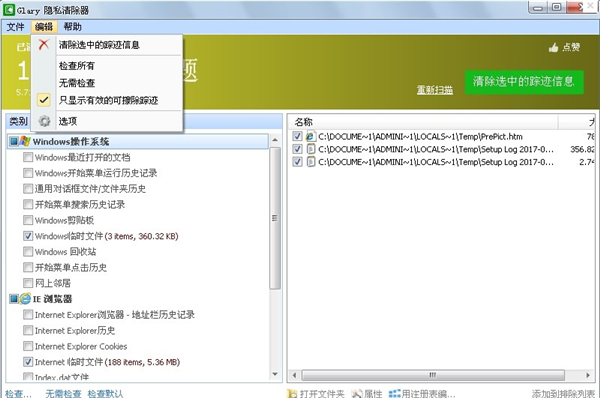The width and height of the screenshot is (600, 398).
Task: Check Windows剪贴板 checkbox
Action: [28, 220]
